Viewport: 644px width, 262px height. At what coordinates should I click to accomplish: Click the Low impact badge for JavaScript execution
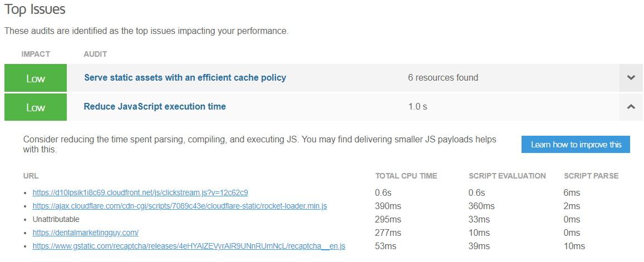[36, 107]
